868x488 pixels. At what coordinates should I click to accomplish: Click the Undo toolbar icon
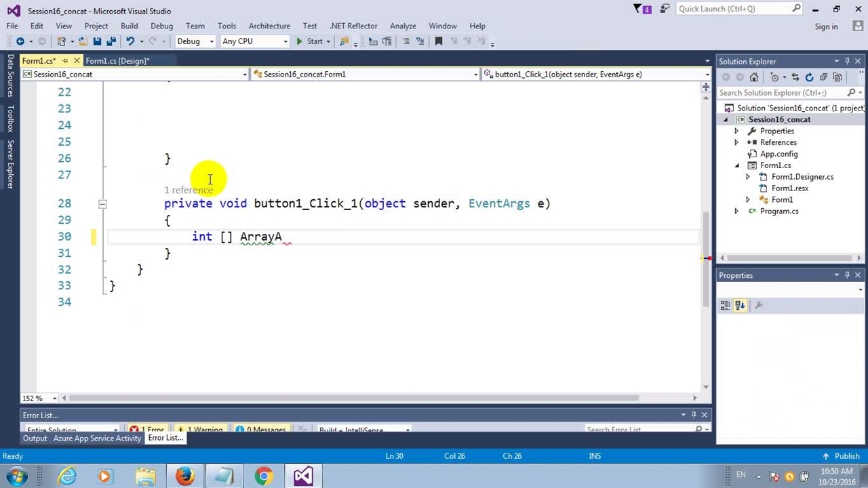(x=130, y=41)
